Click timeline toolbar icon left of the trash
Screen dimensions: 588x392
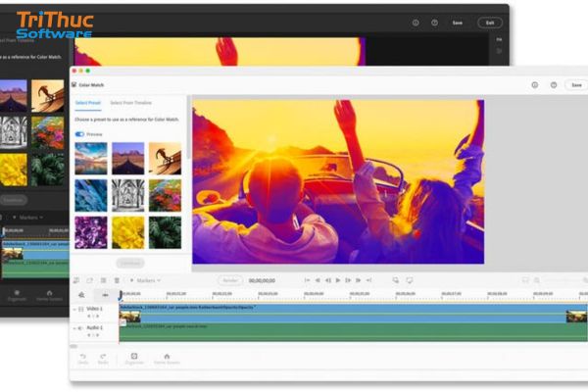(x=103, y=280)
